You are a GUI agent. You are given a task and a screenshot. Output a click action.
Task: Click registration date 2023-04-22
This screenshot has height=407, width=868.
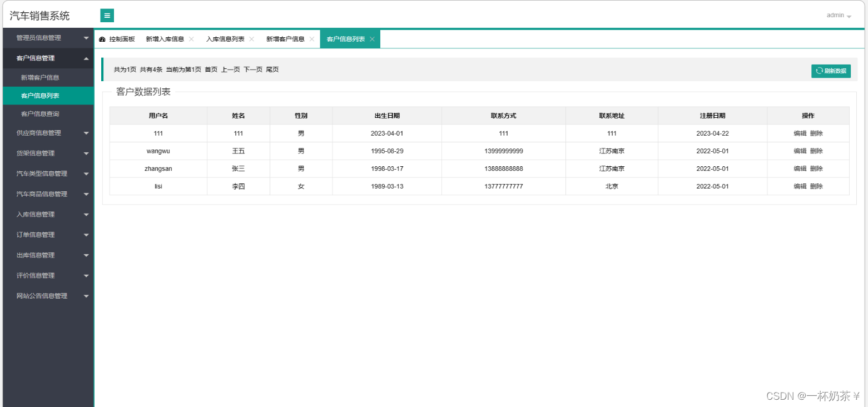(x=712, y=133)
